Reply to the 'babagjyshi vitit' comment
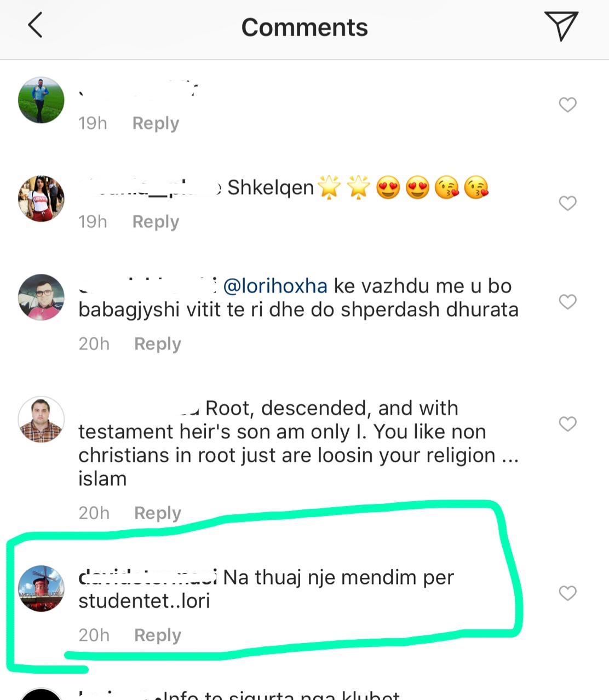The image size is (609, 700). tap(157, 344)
